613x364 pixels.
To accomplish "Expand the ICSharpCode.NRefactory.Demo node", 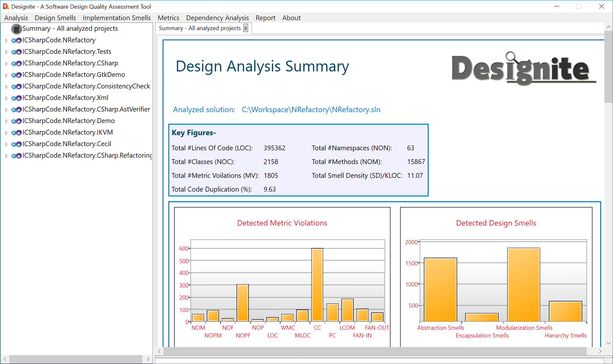I will pyautogui.click(x=6, y=121).
